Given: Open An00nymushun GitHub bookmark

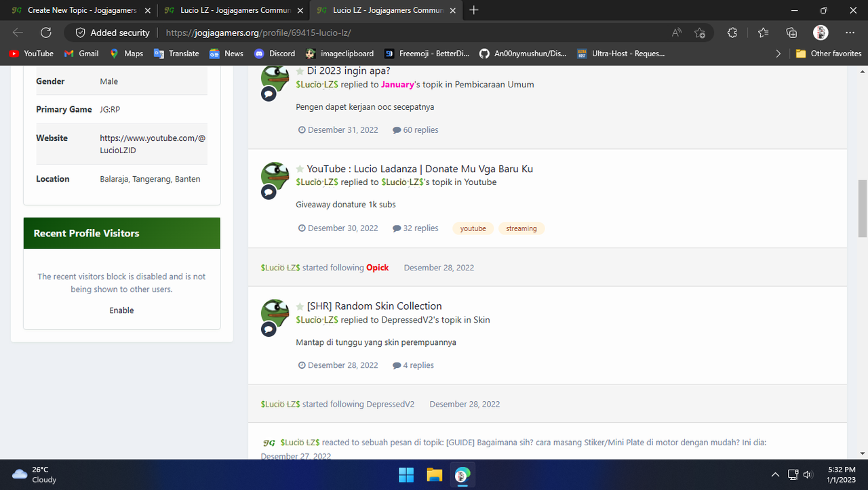Looking at the screenshot, I should 523,54.
